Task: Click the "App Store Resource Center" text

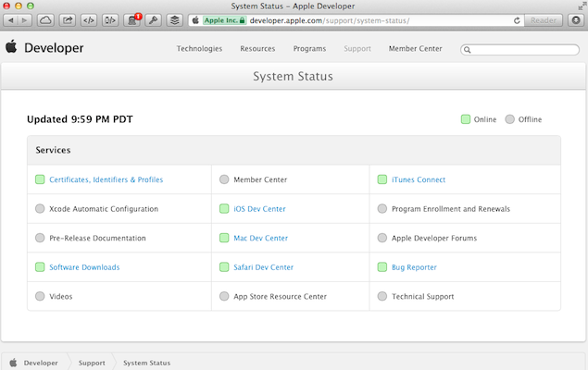Action: [x=281, y=297]
